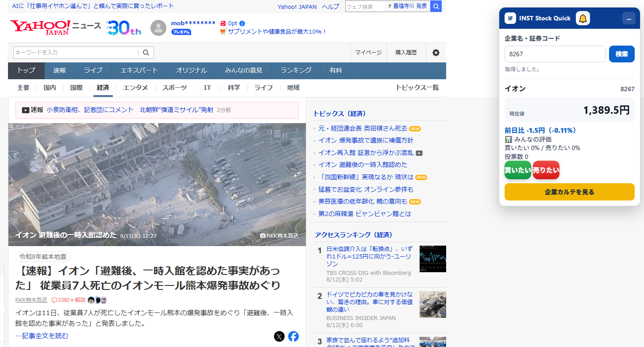Minimize the INST Stock Quick panel

629,19
